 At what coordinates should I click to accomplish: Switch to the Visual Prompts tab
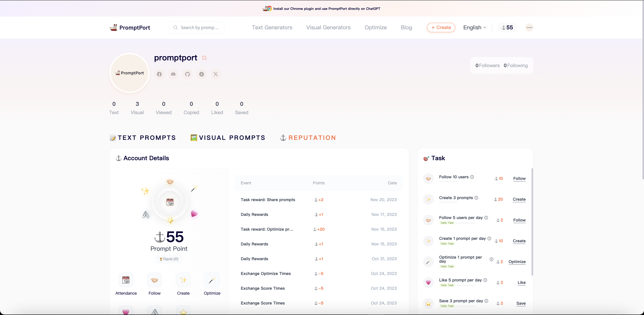[x=228, y=138]
